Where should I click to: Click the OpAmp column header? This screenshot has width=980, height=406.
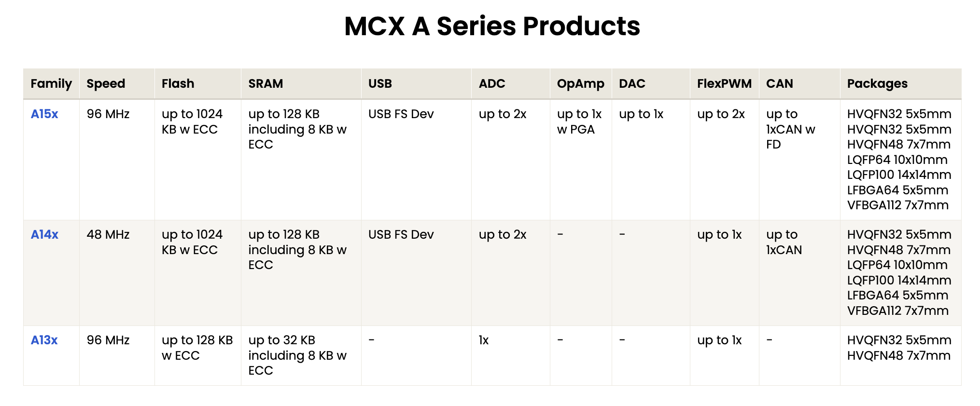coord(581,84)
